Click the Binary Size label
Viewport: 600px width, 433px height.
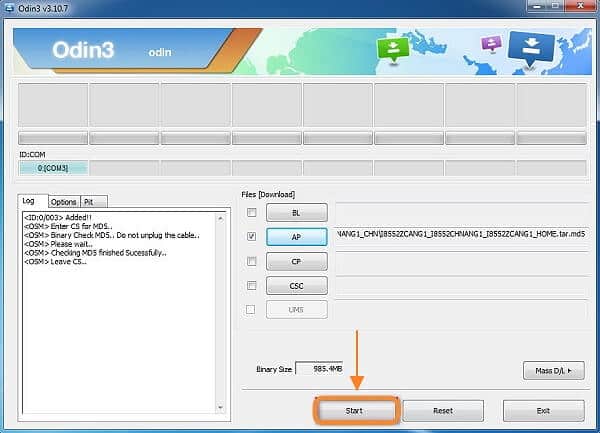(274, 369)
